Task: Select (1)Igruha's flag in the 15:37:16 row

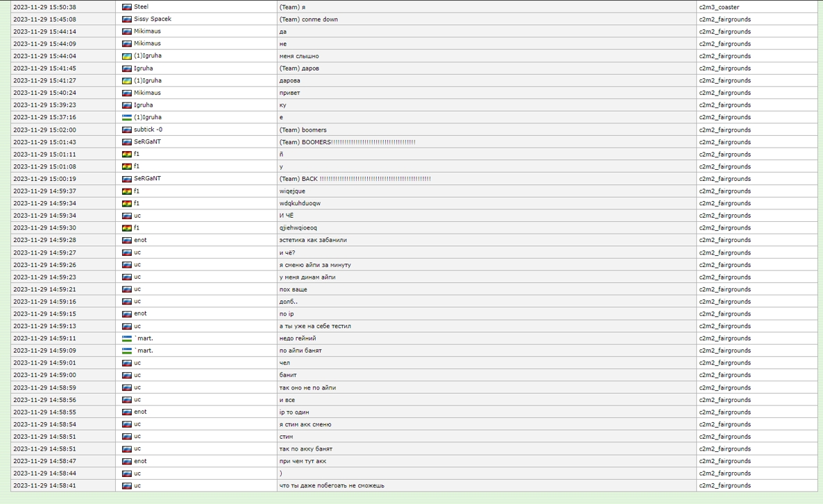Action: pos(126,118)
